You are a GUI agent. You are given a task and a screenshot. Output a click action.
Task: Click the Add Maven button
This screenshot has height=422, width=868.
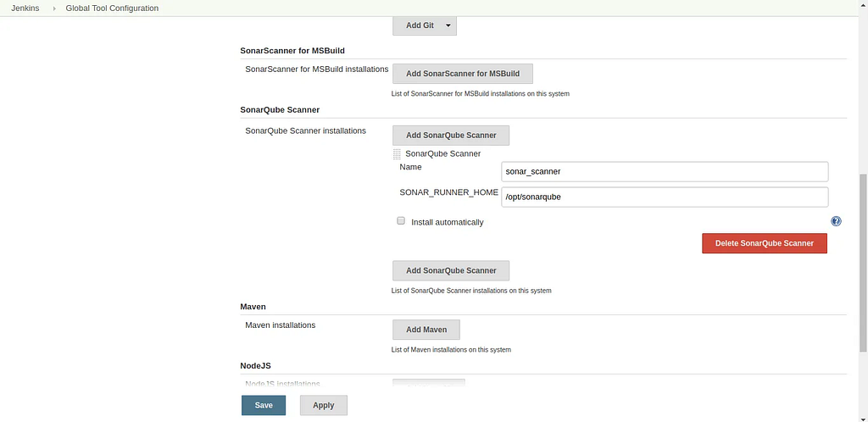(x=426, y=330)
